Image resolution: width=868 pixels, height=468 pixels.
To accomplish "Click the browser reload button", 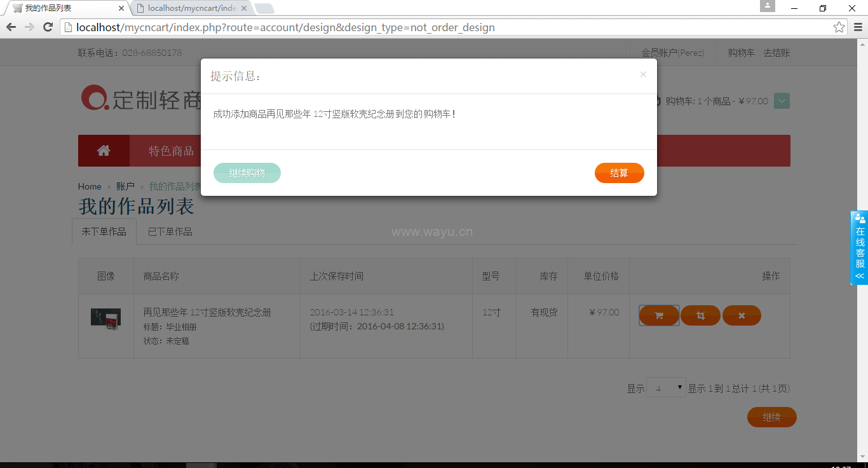I will [48, 27].
